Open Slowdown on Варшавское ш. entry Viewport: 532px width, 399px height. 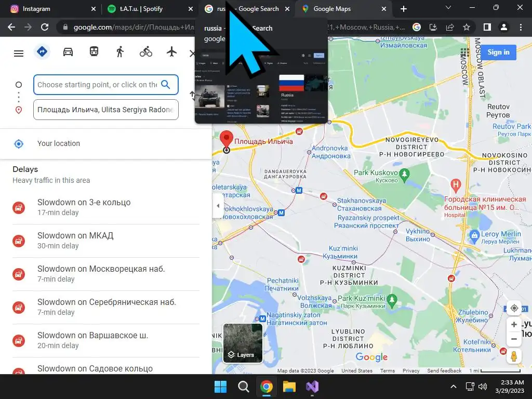[x=106, y=340]
